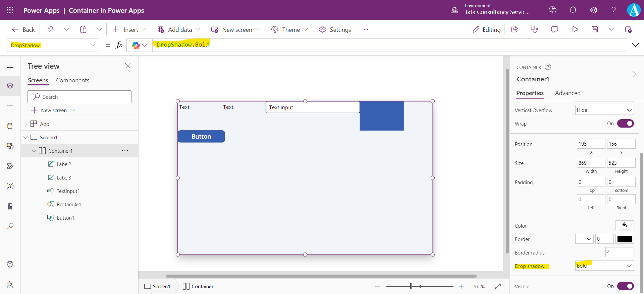Toggle the Visible switch off
Image resolution: width=644 pixels, height=294 pixels.
point(625,286)
